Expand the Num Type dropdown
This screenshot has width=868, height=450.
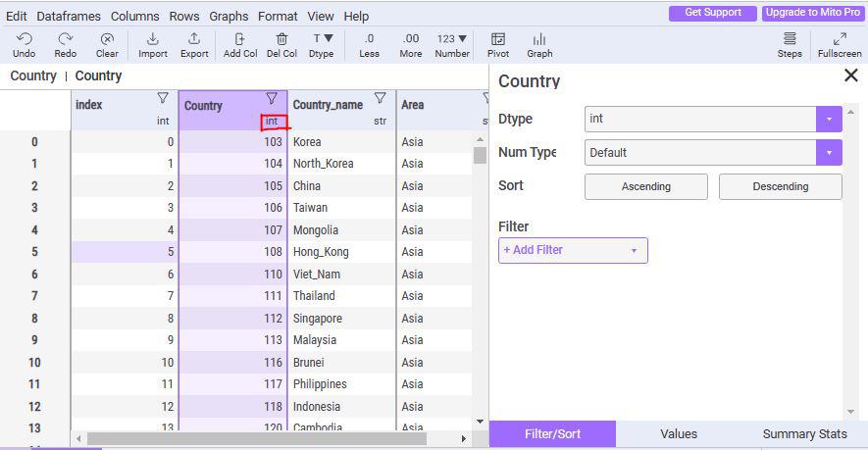(x=829, y=152)
